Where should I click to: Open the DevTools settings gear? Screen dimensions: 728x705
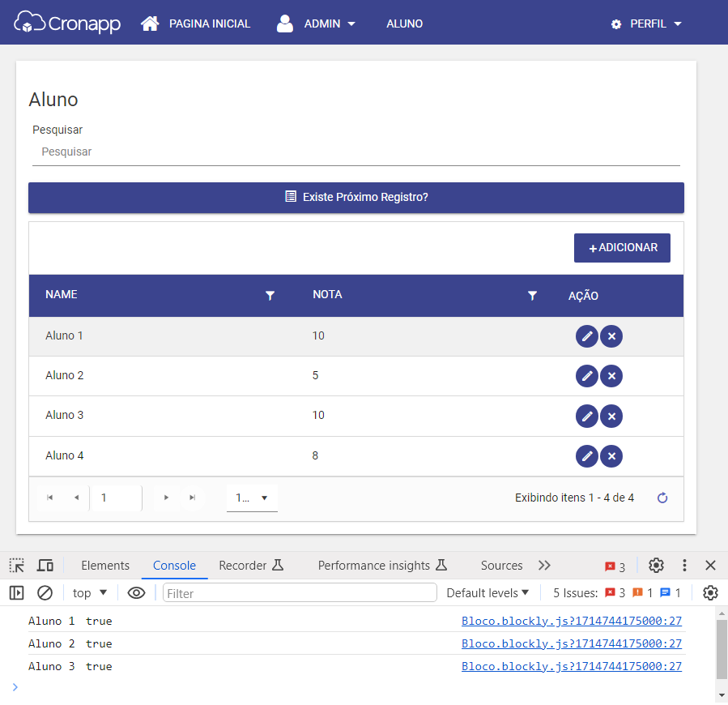pos(656,565)
